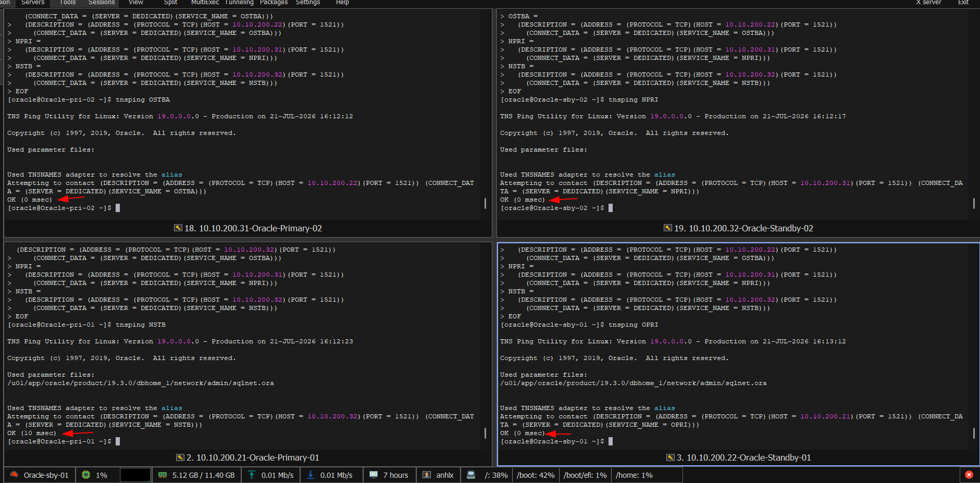Click the icon beside Oracle-Primary-02 title
Viewport: 980px width, 483px height.
click(178, 228)
